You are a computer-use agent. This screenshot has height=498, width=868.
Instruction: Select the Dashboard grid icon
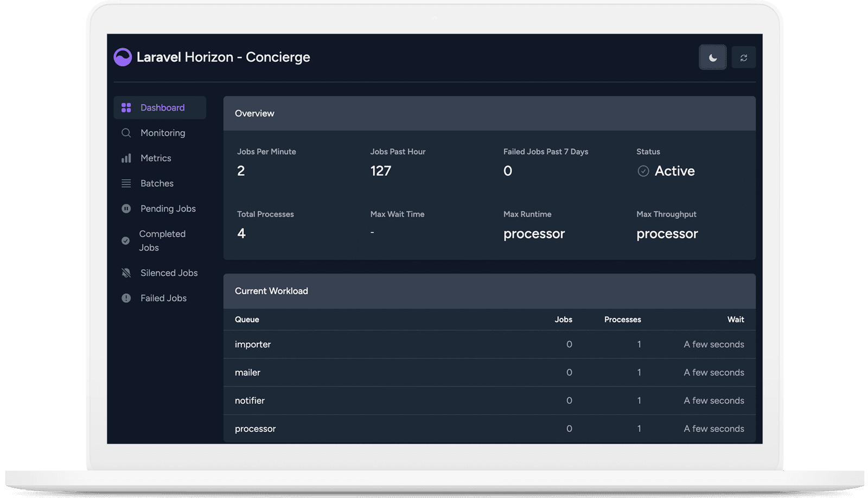(x=126, y=107)
